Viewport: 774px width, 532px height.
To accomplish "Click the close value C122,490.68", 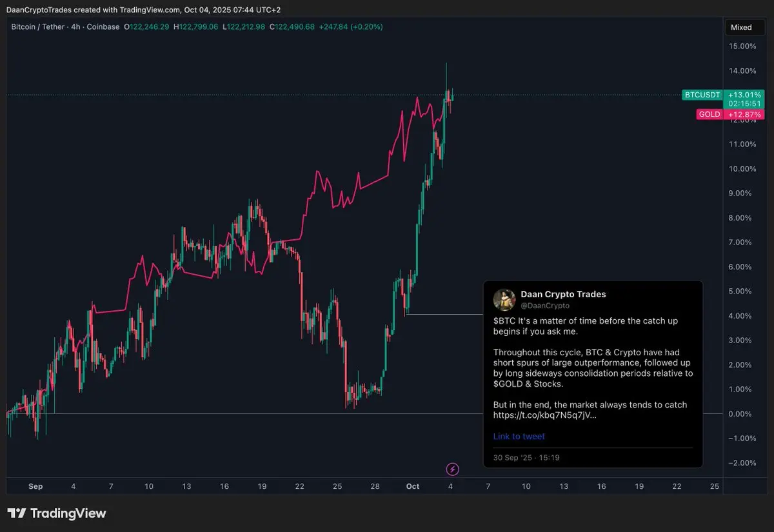I will (292, 27).
